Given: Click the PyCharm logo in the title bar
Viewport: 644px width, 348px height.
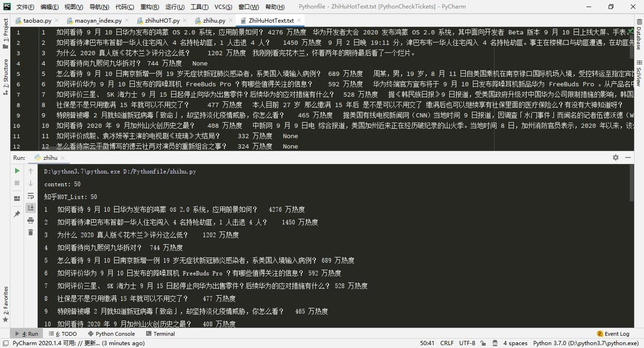Looking at the screenshot, I should click(7, 7).
